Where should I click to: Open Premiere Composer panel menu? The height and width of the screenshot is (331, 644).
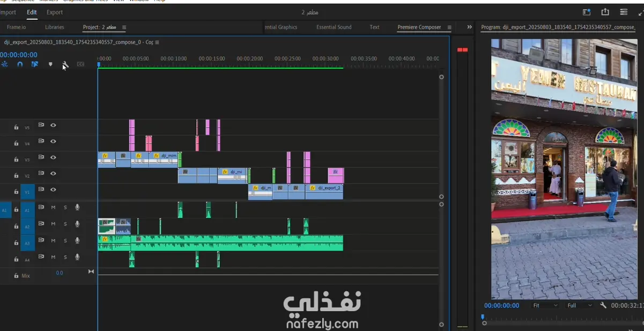pyautogui.click(x=449, y=27)
